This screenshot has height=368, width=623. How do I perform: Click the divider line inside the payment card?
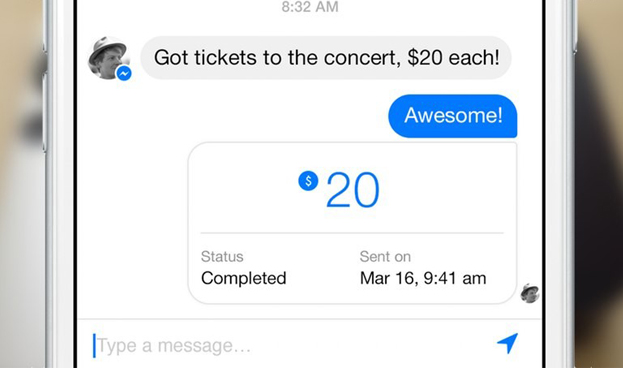(x=352, y=233)
